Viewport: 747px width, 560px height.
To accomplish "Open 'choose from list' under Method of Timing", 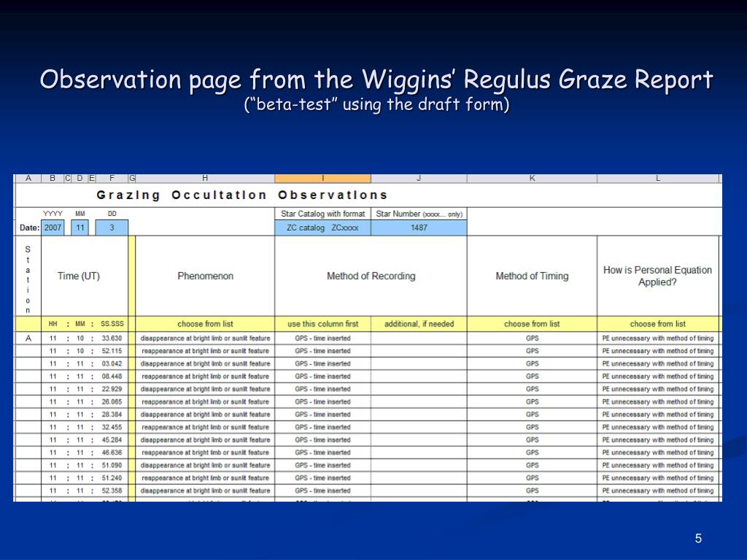I will 532,324.
